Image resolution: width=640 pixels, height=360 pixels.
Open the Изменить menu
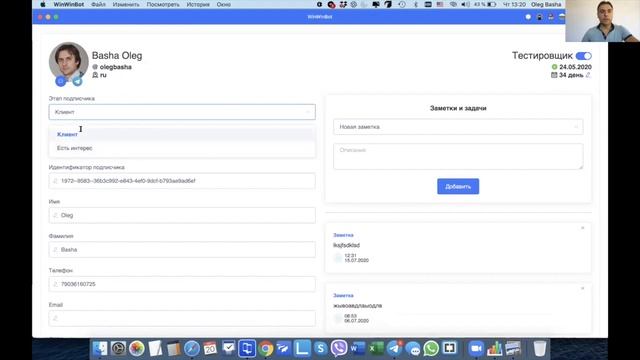pyautogui.click(x=126, y=4)
